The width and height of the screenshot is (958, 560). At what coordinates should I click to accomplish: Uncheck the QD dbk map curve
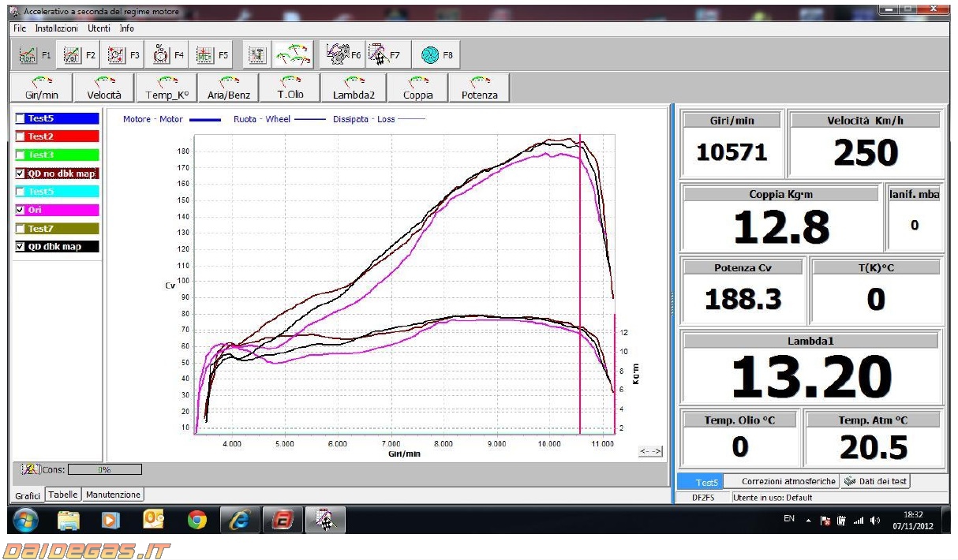point(21,246)
